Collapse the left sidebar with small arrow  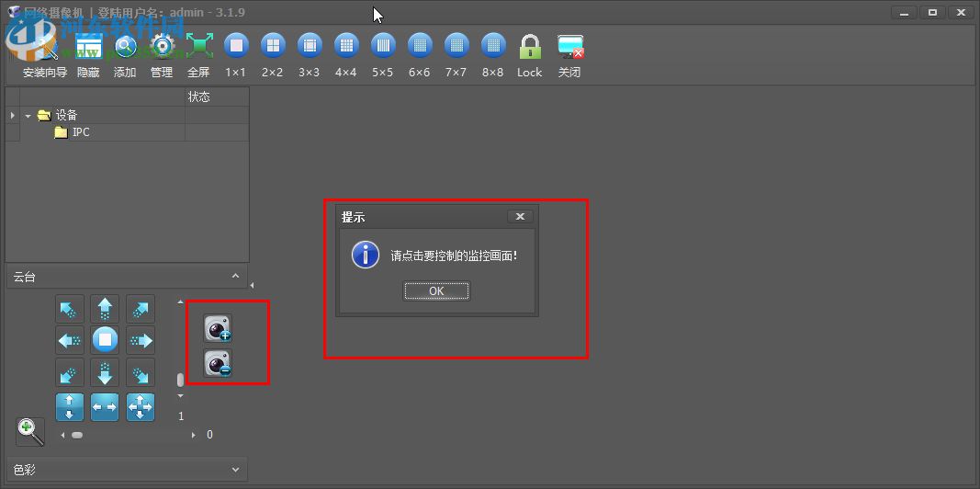click(x=252, y=286)
